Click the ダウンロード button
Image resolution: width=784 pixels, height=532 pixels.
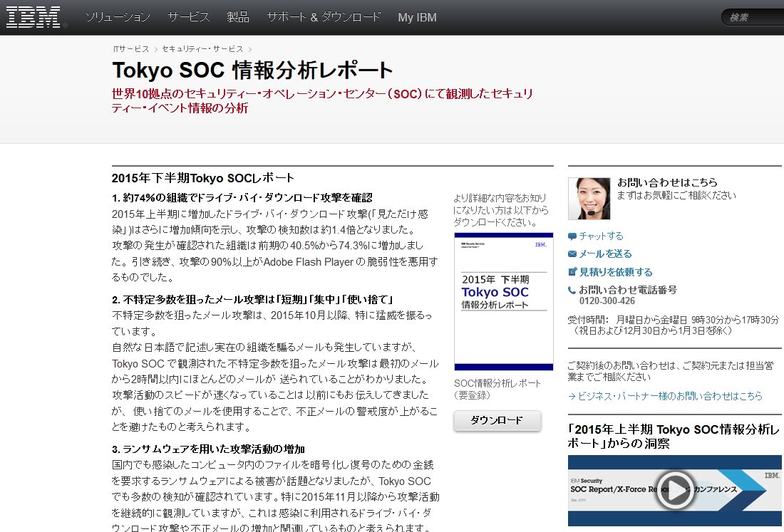pyautogui.click(x=497, y=421)
